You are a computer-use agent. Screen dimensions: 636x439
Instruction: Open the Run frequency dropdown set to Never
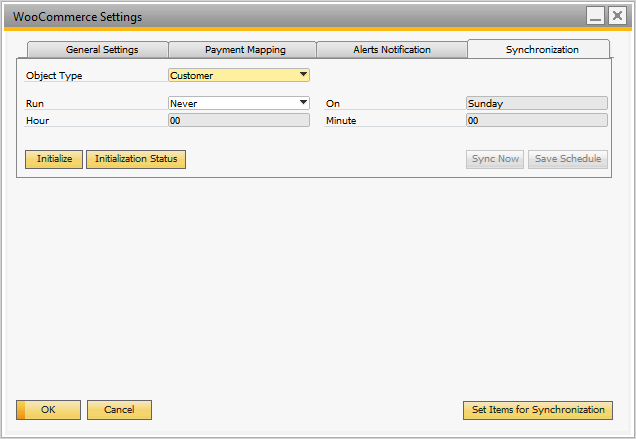pos(303,102)
